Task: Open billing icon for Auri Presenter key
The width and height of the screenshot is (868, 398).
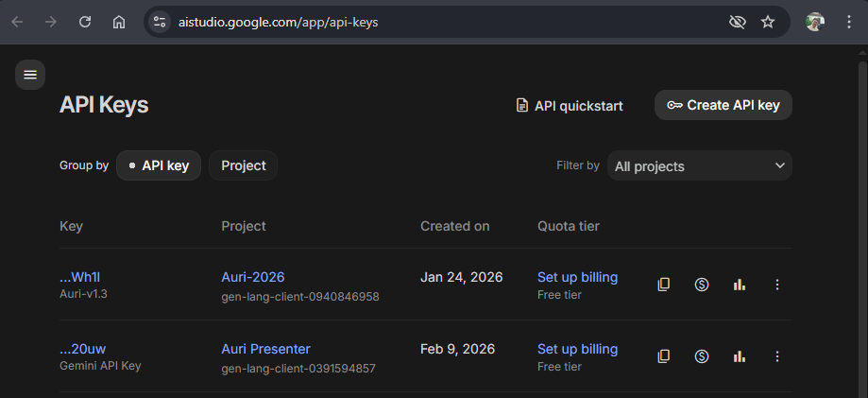Action: point(702,356)
